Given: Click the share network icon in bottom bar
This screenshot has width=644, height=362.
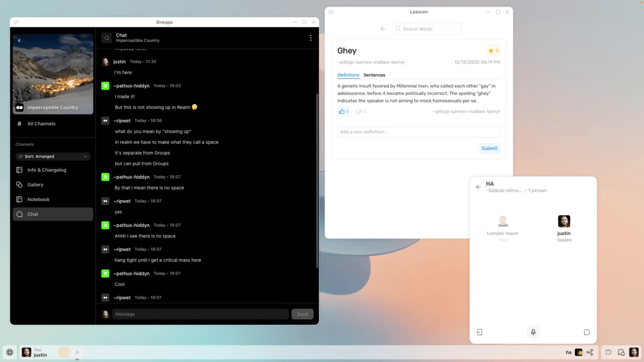Looking at the screenshot, I should click(x=590, y=352).
